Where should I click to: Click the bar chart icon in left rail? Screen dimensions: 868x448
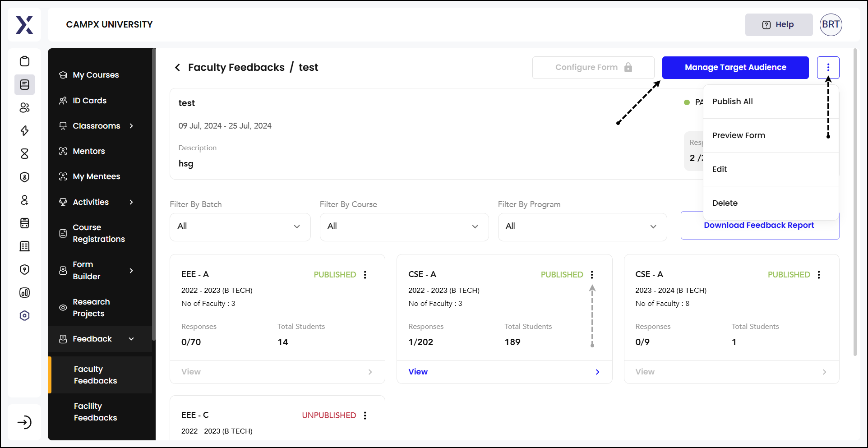[x=25, y=293]
